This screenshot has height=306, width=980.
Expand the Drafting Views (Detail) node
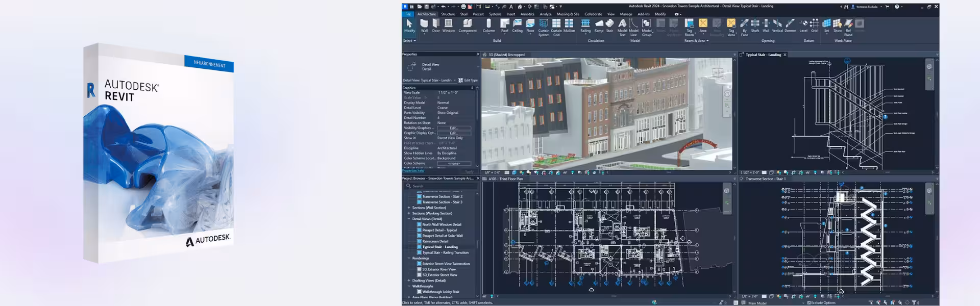(x=409, y=280)
